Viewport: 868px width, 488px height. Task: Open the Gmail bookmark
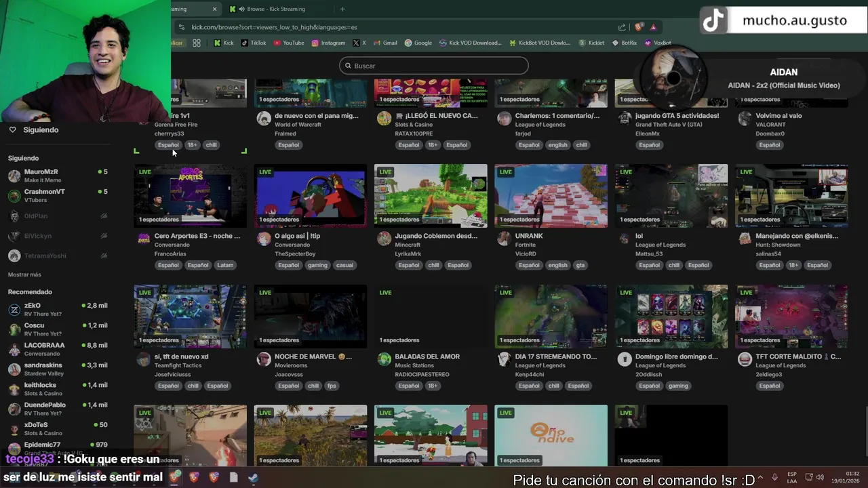coord(385,43)
